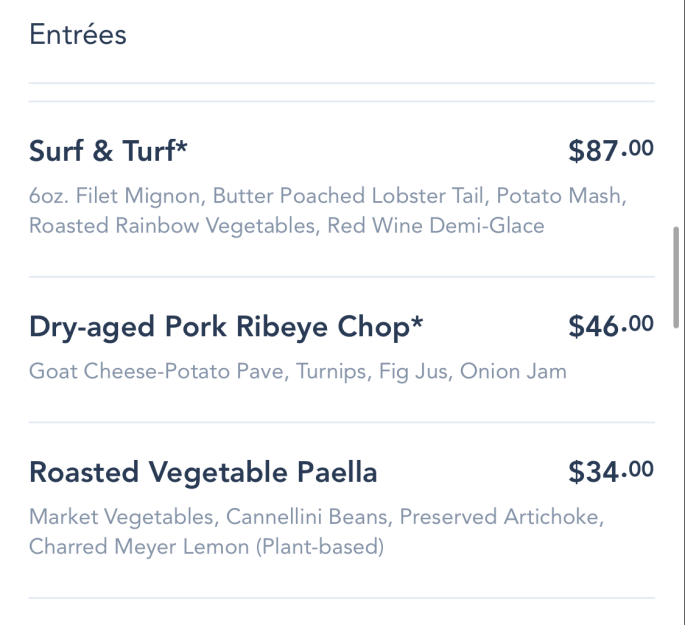
Task: Click the Roasted Rainbow Vegetables text
Action: click(x=172, y=226)
